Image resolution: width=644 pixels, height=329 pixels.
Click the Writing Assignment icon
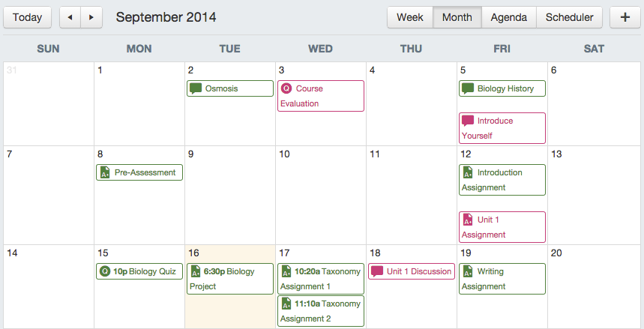click(468, 271)
